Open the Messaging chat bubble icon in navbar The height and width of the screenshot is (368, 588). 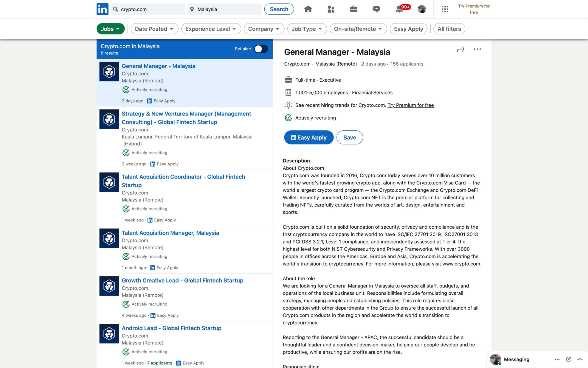click(376, 9)
